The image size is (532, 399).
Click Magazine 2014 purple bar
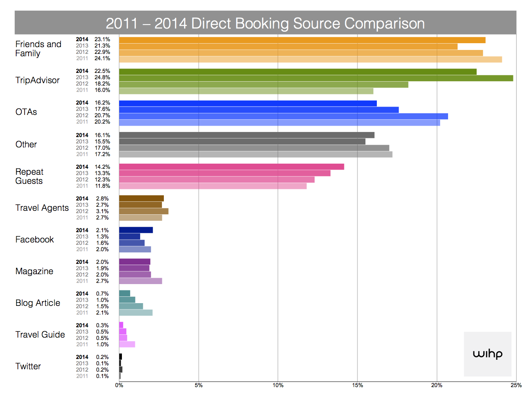tap(135, 262)
